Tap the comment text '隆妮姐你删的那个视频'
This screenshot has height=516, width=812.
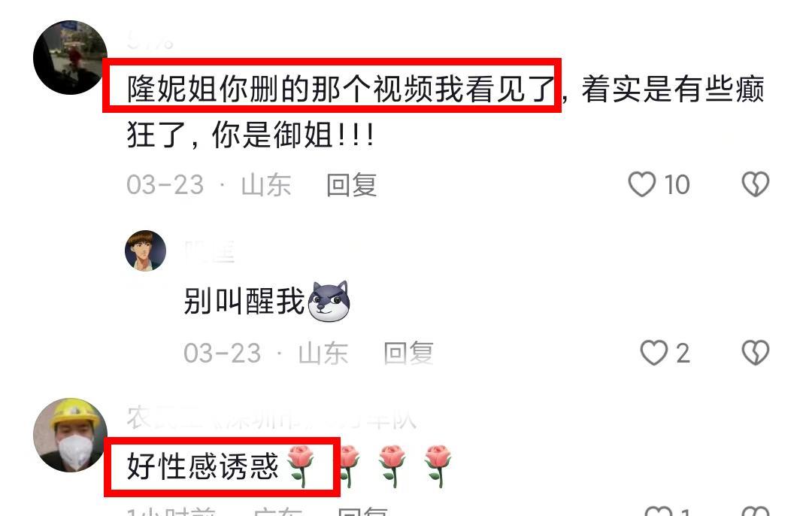point(280,89)
